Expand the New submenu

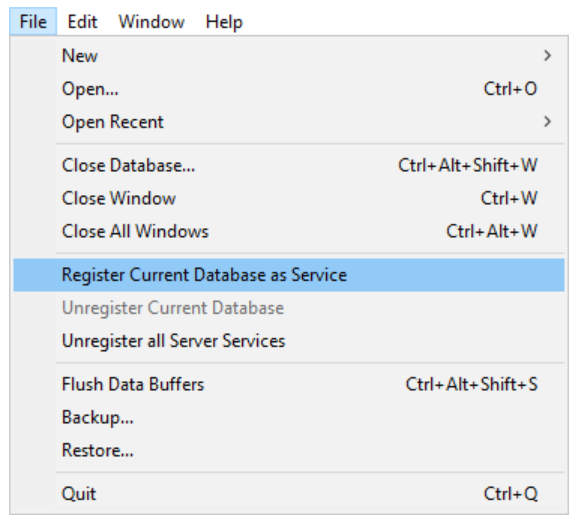point(289,56)
